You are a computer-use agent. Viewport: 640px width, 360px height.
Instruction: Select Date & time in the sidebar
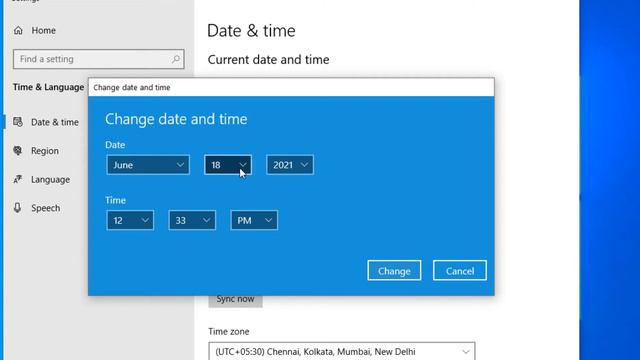tap(55, 122)
